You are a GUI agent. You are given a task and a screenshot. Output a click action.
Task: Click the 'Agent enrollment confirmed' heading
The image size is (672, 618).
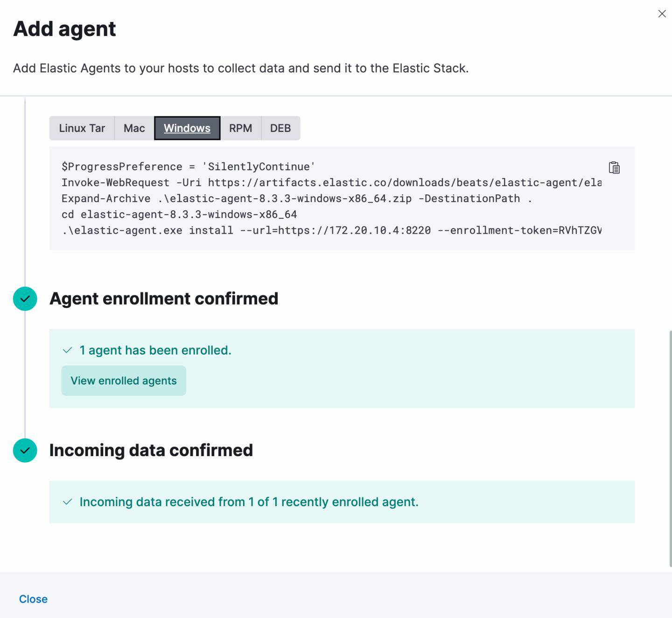(x=164, y=299)
